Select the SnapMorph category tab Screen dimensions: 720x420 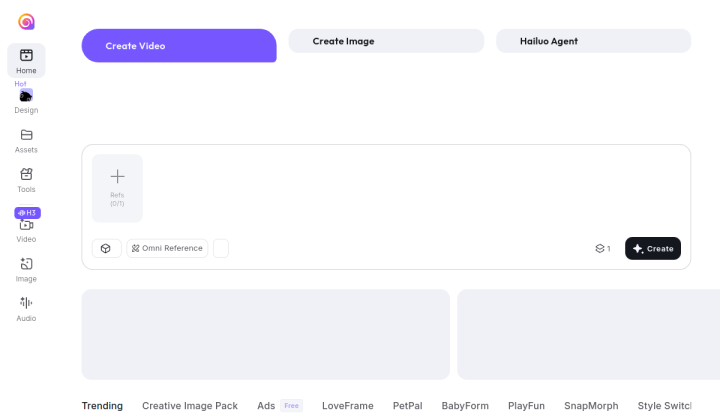click(x=591, y=406)
